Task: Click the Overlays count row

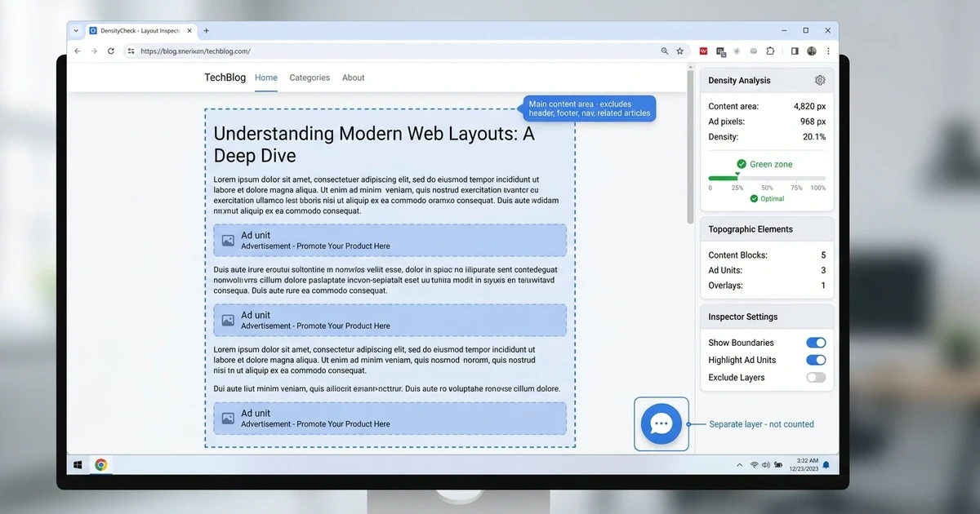Action: [767, 286]
